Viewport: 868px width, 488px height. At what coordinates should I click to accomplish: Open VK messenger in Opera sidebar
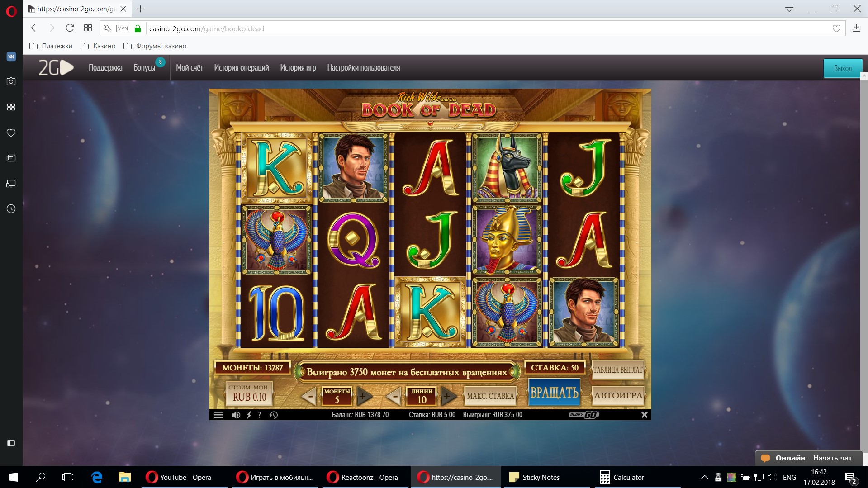pos(11,57)
